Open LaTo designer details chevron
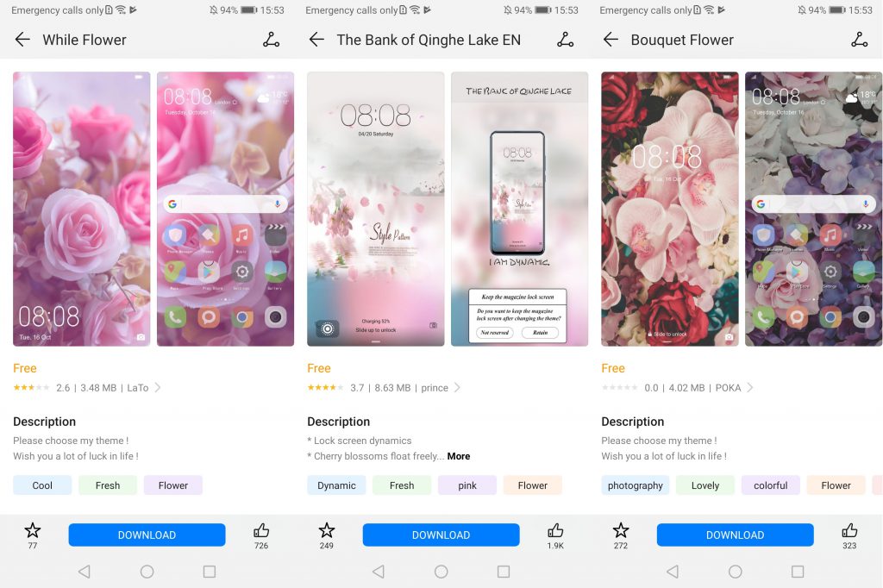The height and width of the screenshot is (588, 883). point(158,387)
